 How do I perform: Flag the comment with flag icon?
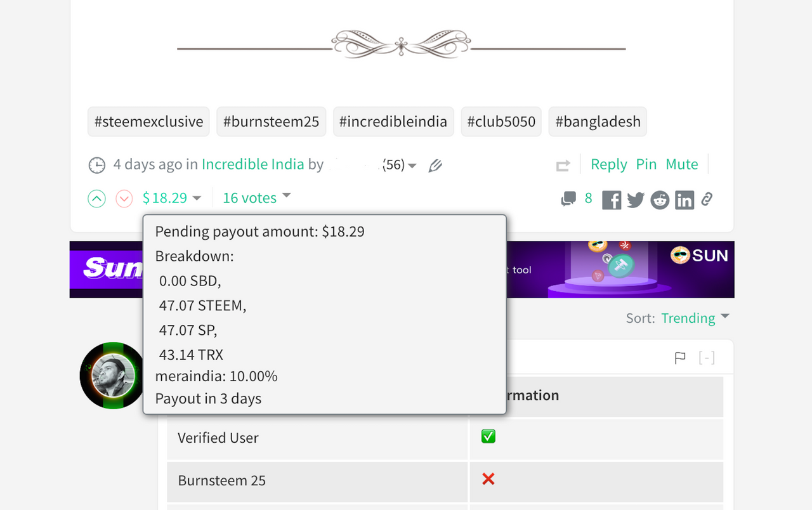click(680, 358)
